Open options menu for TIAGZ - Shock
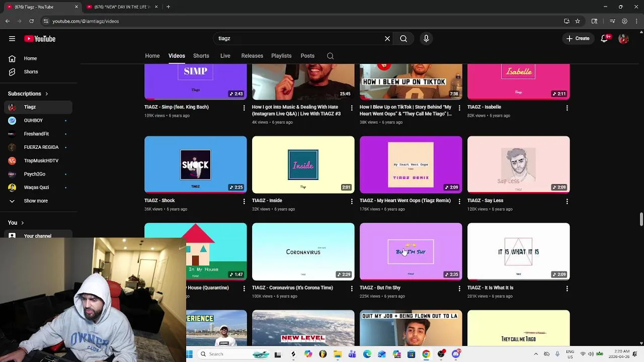The image size is (644, 362). [x=244, y=201]
